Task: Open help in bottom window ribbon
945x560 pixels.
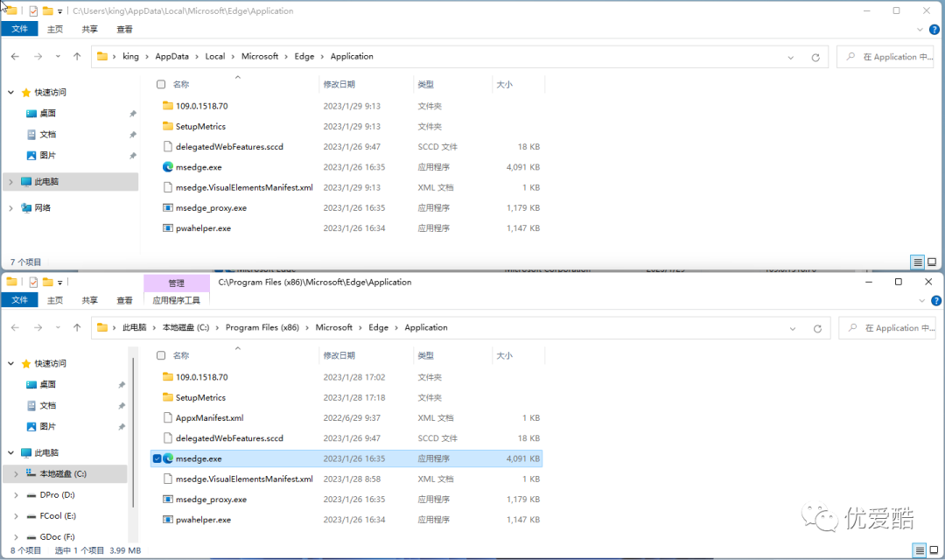Action: 936,301
